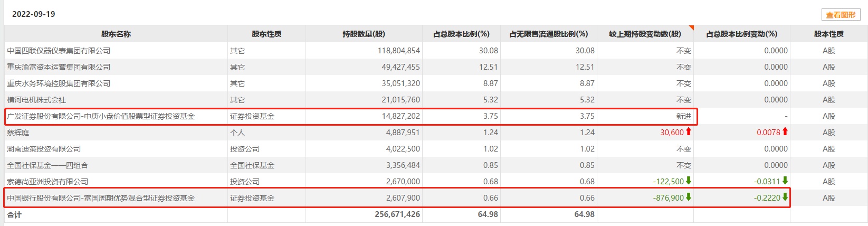The width and height of the screenshot is (868, 226).
Task: Click holdings value 2,607,900
Action: coord(403,198)
